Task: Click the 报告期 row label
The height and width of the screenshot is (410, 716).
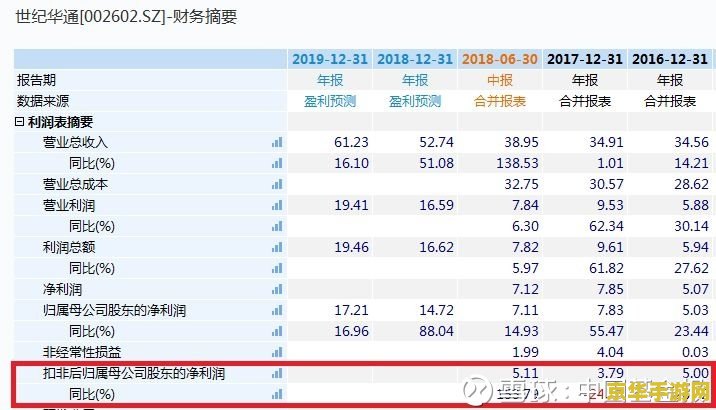Action: (36, 80)
